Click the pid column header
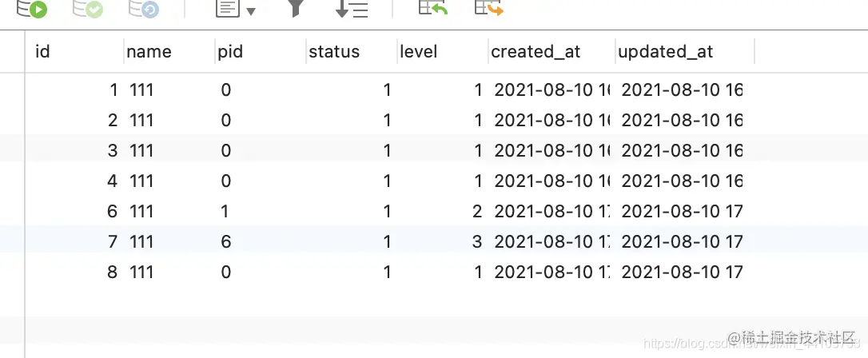Image resolution: width=868 pixels, height=358 pixels. [261, 51]
